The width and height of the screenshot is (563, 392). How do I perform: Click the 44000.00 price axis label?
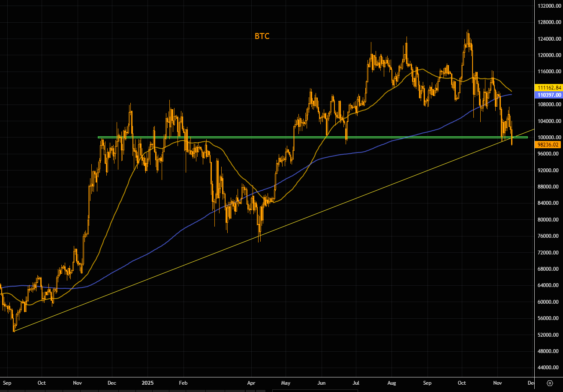pyautogui.click(x=548, y=368)
